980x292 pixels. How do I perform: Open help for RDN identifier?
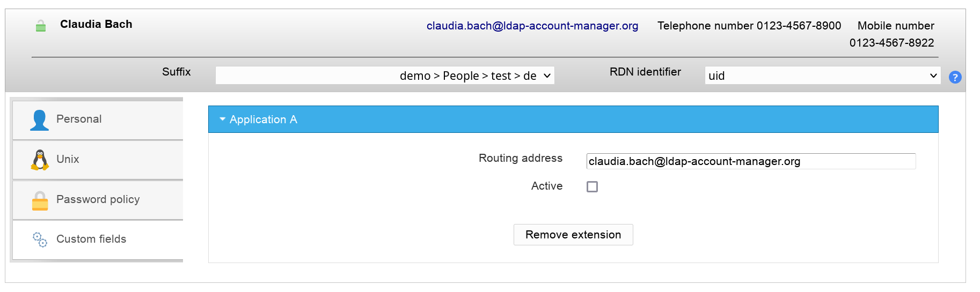(955, 77)
